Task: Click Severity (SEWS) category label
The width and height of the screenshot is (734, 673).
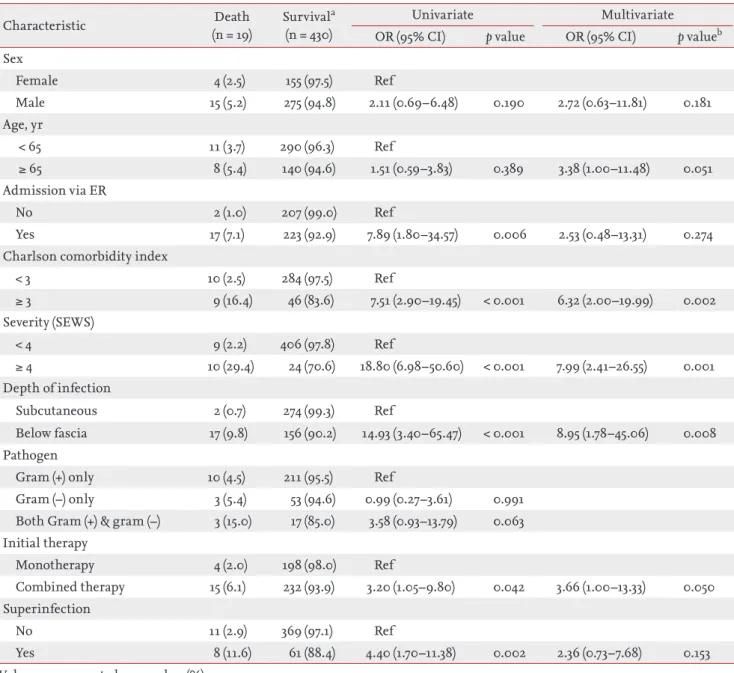Action: 49,322
